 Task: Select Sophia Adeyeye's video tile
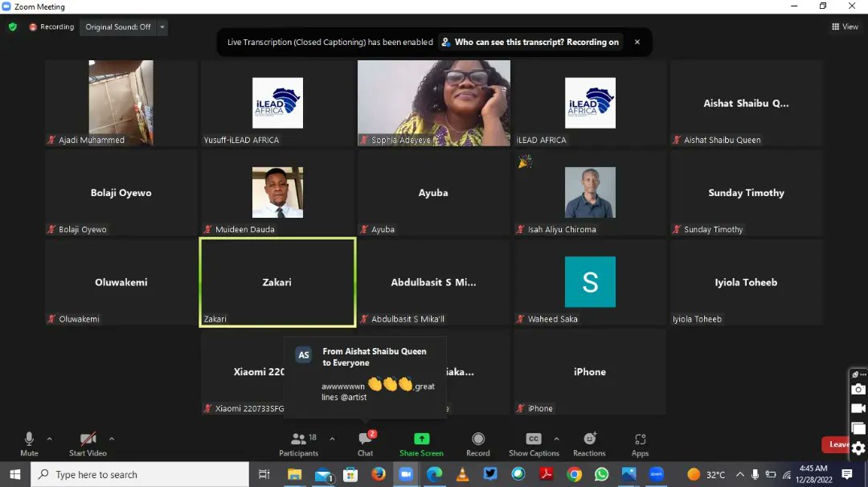point(434,103)
